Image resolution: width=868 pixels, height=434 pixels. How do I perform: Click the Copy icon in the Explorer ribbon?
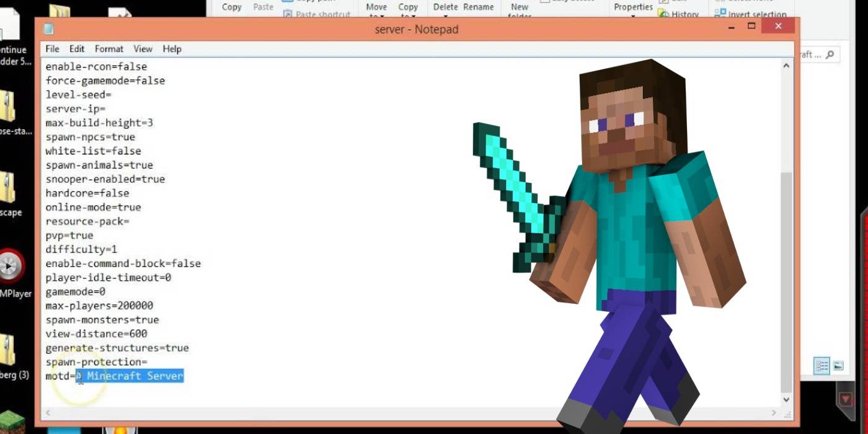click(x=231, y=6)
